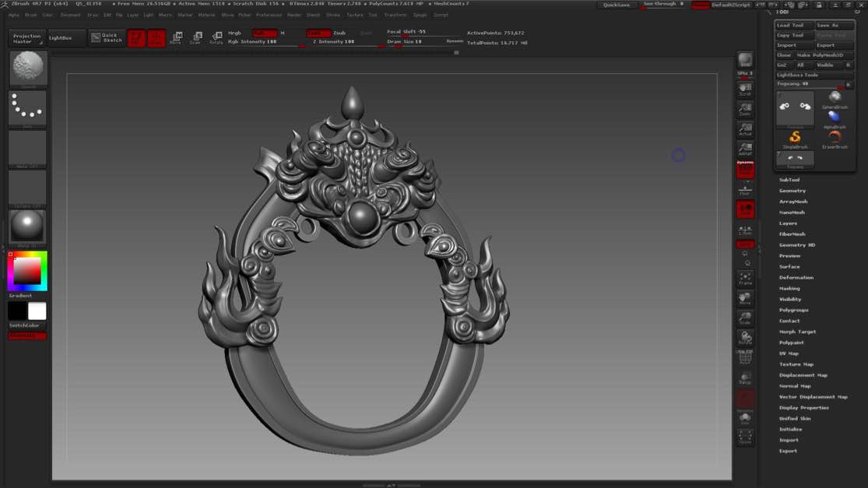Toggle the Mrgb mode

(x=235, y=33)
